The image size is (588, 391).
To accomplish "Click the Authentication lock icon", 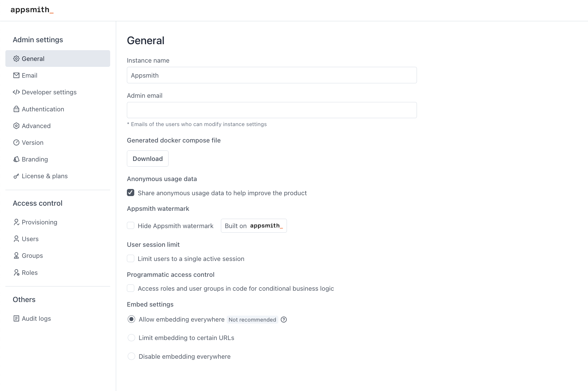I will tap(16, 109).
